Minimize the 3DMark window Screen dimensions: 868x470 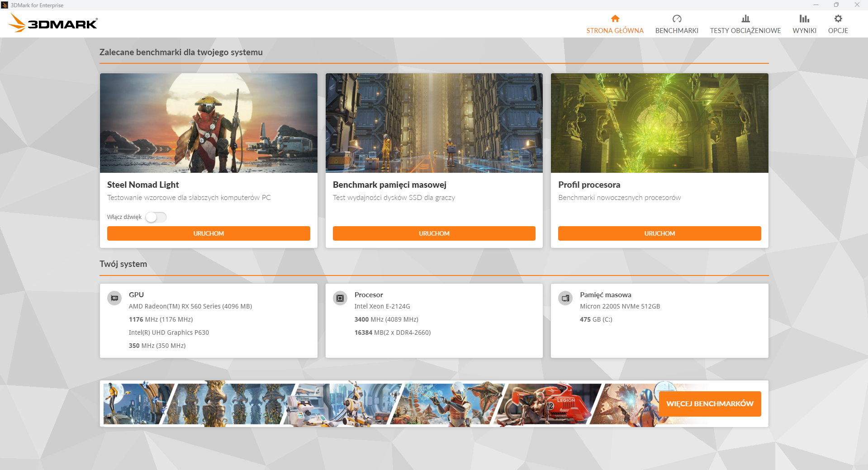point(816,5)
